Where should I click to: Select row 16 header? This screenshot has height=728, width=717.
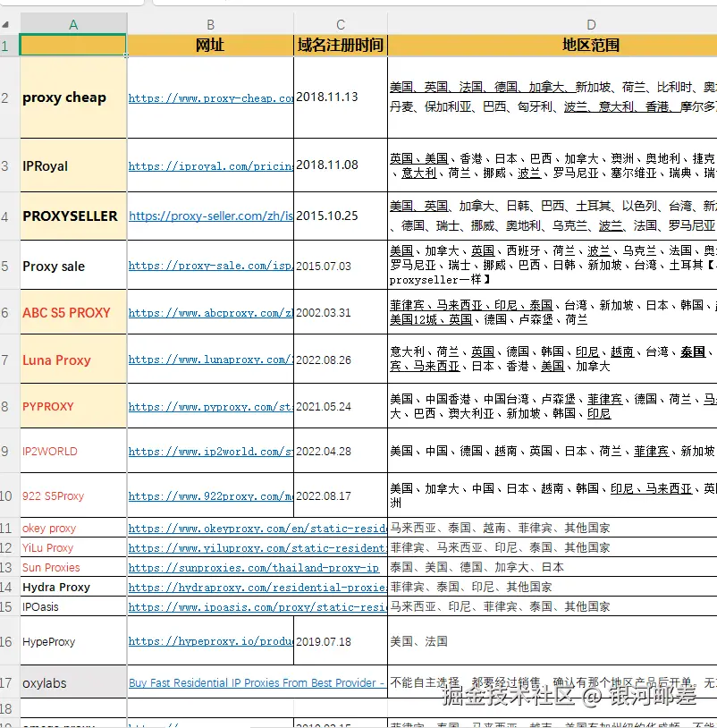(x=9, y=641)
